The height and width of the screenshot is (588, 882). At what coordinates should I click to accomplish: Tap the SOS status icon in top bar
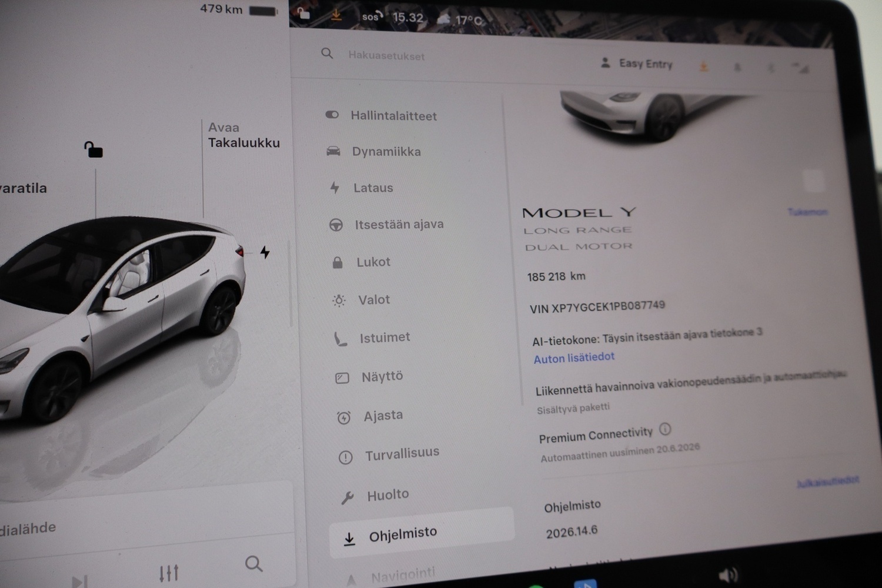coord(372,16)
